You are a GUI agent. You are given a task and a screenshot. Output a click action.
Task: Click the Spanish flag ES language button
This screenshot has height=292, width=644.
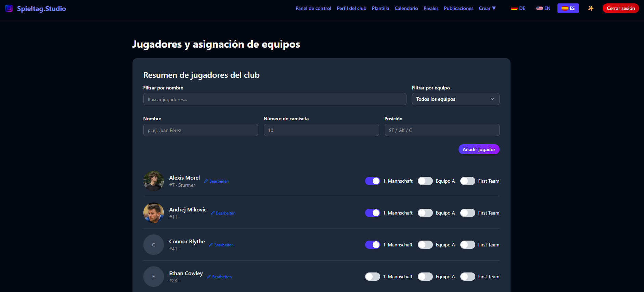[568, 8]
